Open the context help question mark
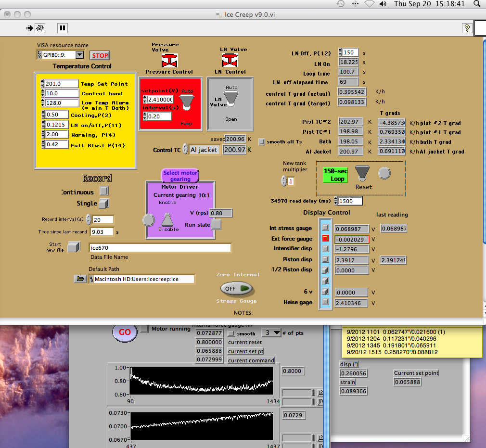 (x=466, y=28)
